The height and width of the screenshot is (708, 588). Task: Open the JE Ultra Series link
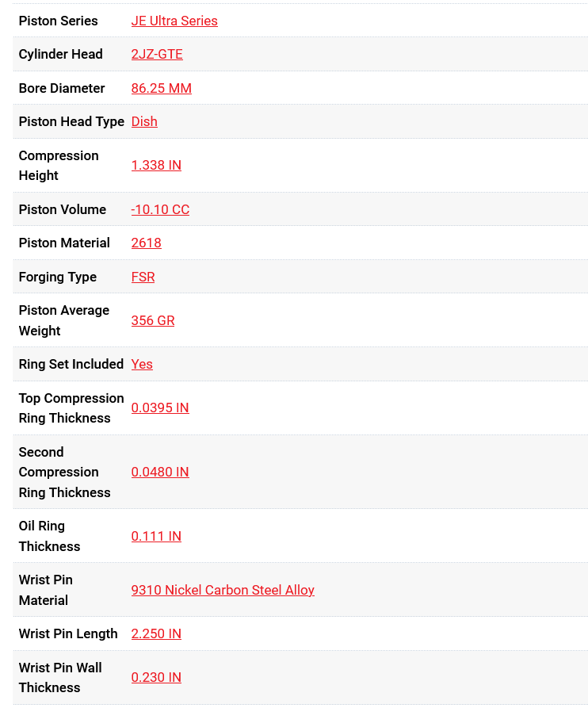pos(174,21)
